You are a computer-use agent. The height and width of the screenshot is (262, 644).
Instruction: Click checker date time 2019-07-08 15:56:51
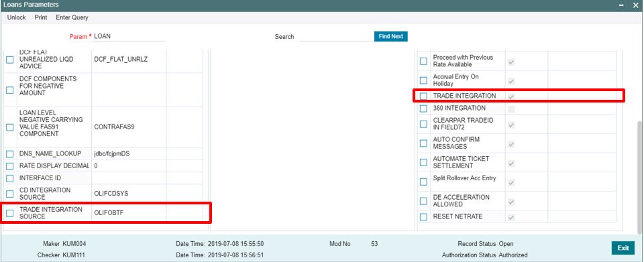tap(235, 255)
